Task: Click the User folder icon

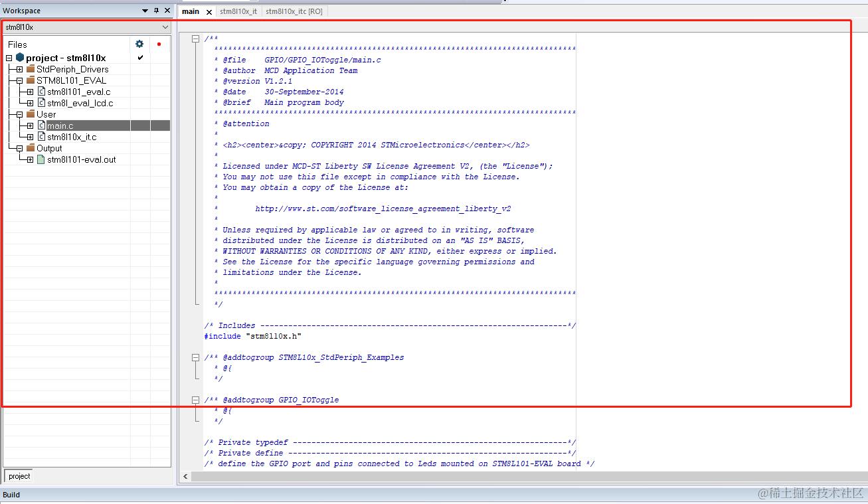Action: click(x=31, y=114)
